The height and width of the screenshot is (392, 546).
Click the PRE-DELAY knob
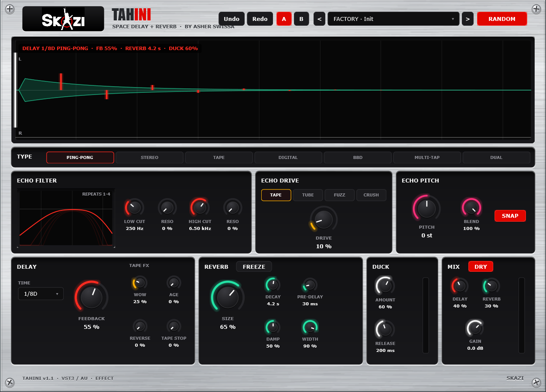pyautogui.click(x=310, y=285)
